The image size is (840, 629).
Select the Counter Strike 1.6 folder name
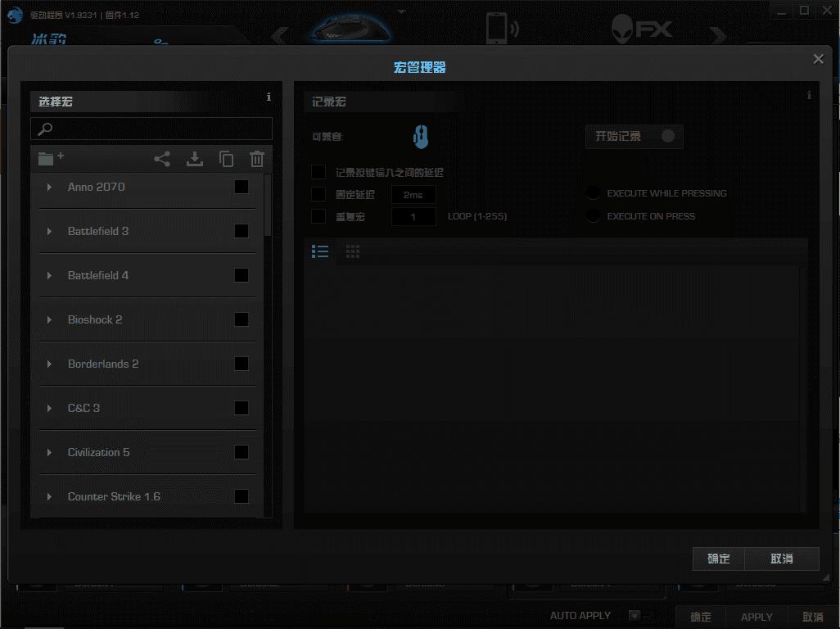click(114, 496)
